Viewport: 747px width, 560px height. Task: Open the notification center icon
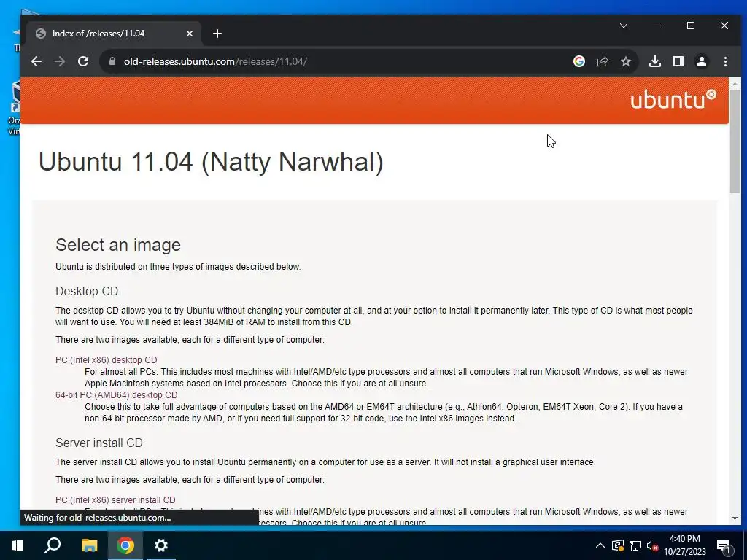click(724, 546)
